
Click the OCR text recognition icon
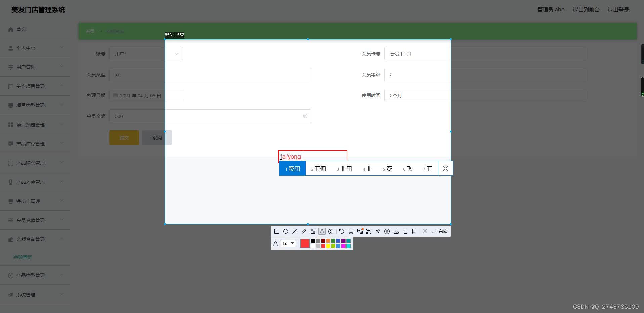pyautogui.click(x=369, y=231)
